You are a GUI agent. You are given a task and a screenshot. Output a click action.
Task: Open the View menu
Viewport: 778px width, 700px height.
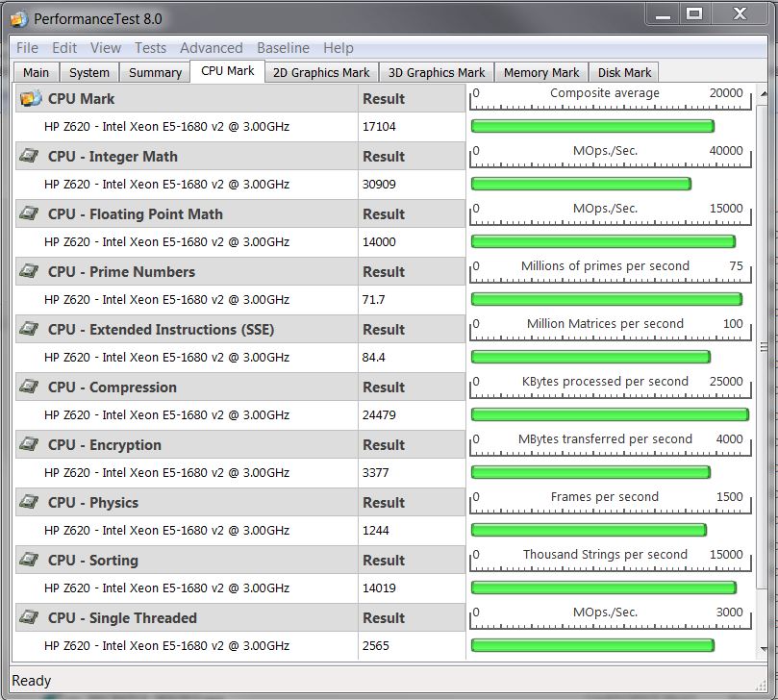(105, 48)
